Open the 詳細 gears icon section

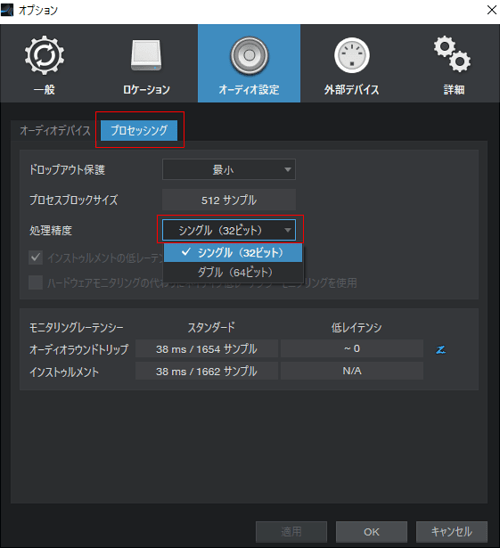[453, 54]
